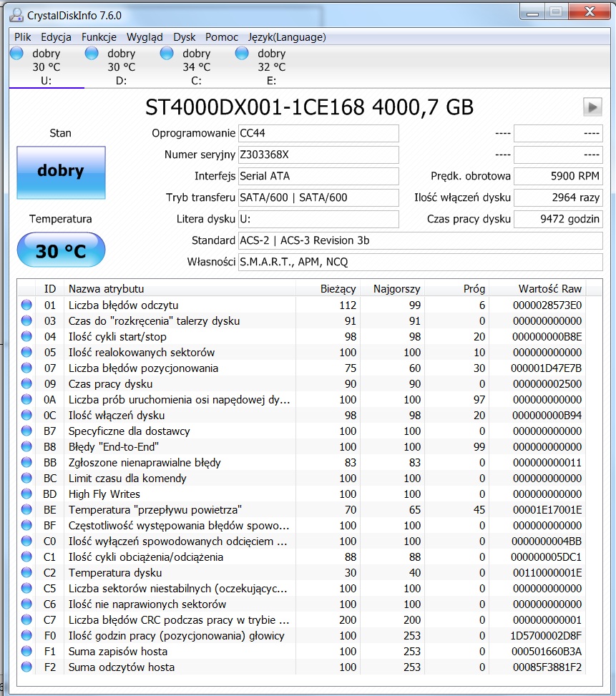Click the Najgorszy column header
This screenshot has height=696, width=616.
[392, 288]
